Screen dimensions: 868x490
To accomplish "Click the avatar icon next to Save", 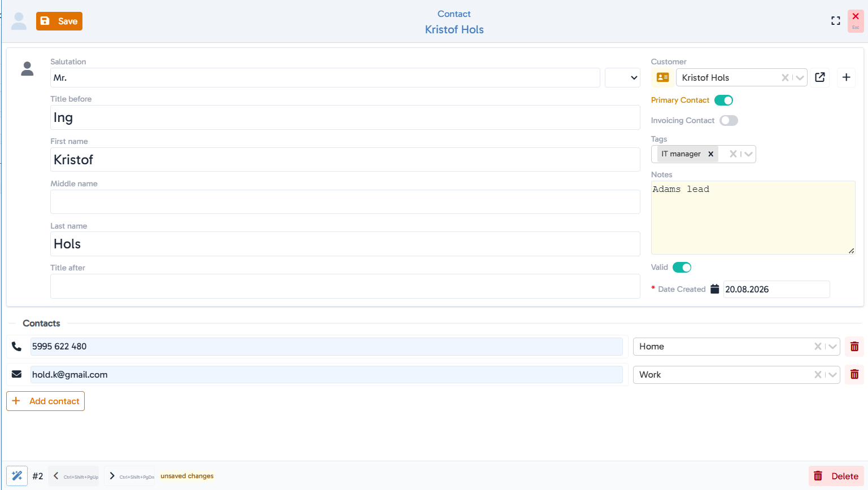I will pyautogui.click(x=19, y=21).
